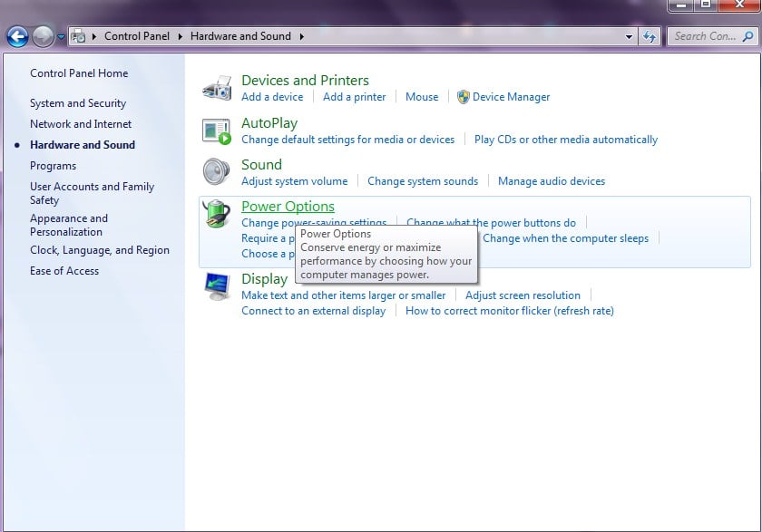Select Hardware and Sound in sidebar
This screenshot has width=762, height=532.
(x=83, y=145)
